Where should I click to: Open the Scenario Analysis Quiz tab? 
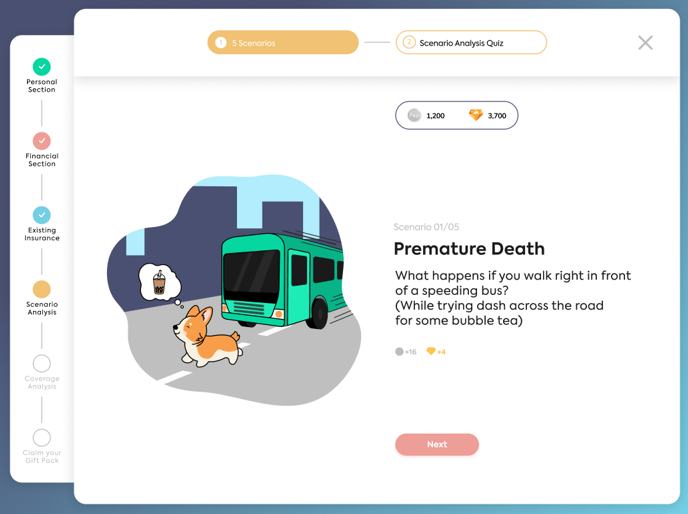pyautogui.click(x=471, y=43)
